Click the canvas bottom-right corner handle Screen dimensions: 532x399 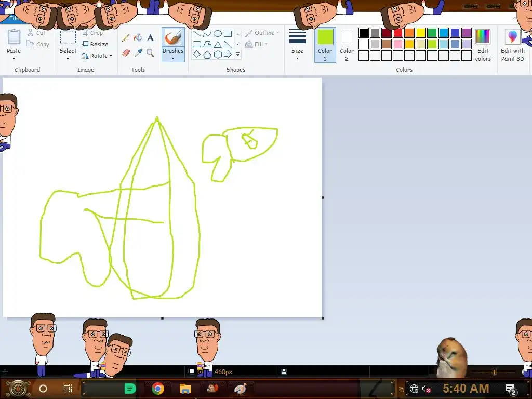point(323,318)
